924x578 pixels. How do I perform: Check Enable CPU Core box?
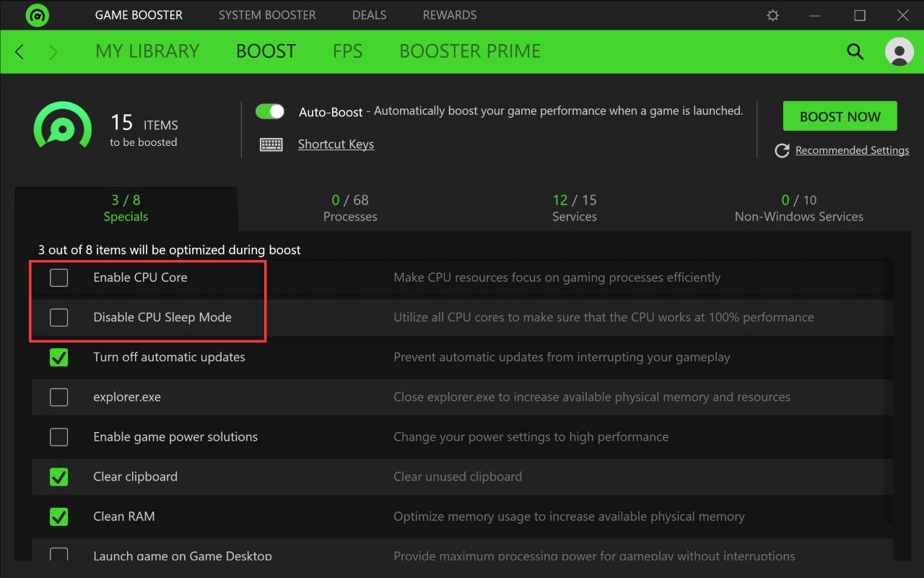(58, 277)
